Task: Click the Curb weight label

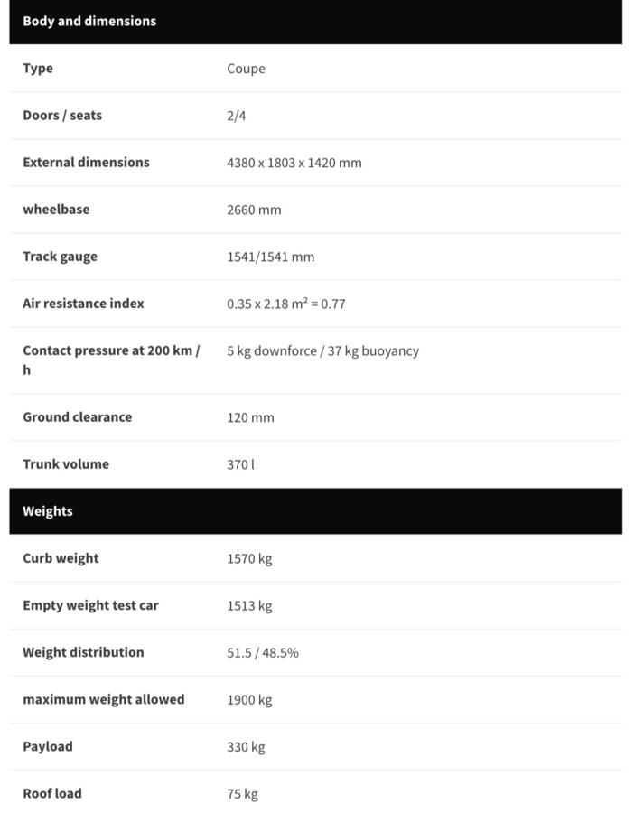Action: [61, 558]
